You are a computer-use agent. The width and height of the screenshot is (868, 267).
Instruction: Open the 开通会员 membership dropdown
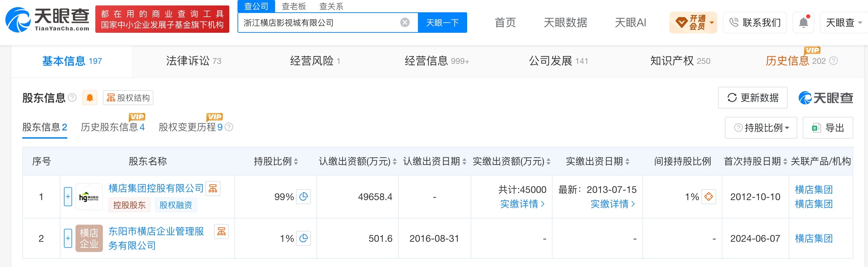pyautogui.click(x=693, y=23)
